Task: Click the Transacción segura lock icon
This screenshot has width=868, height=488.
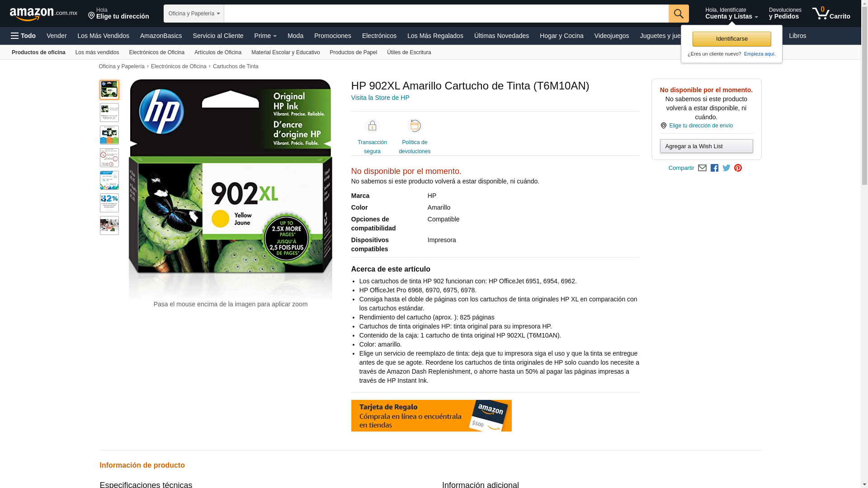Action: coord(372,126)
